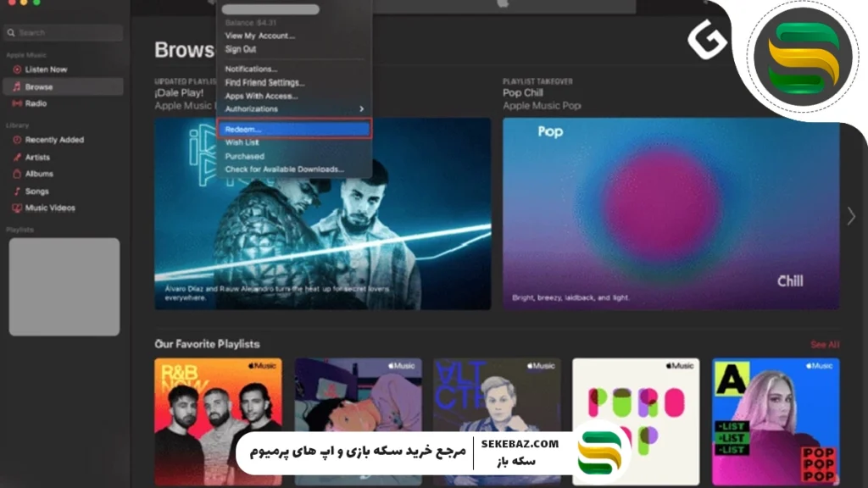Show Artists in the library

[x=37, y=158]
